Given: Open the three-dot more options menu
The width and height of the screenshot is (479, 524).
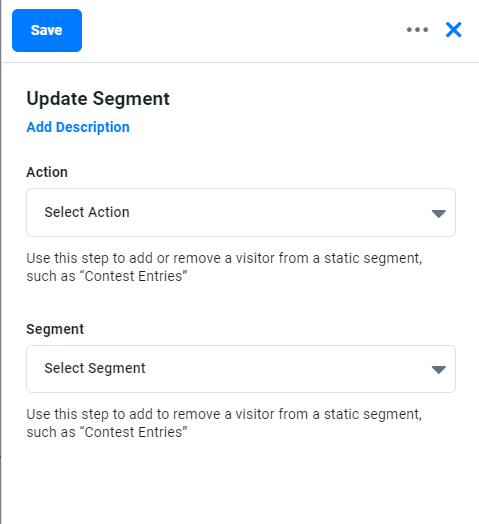Looking at the screenshot, I should point(417,30).
